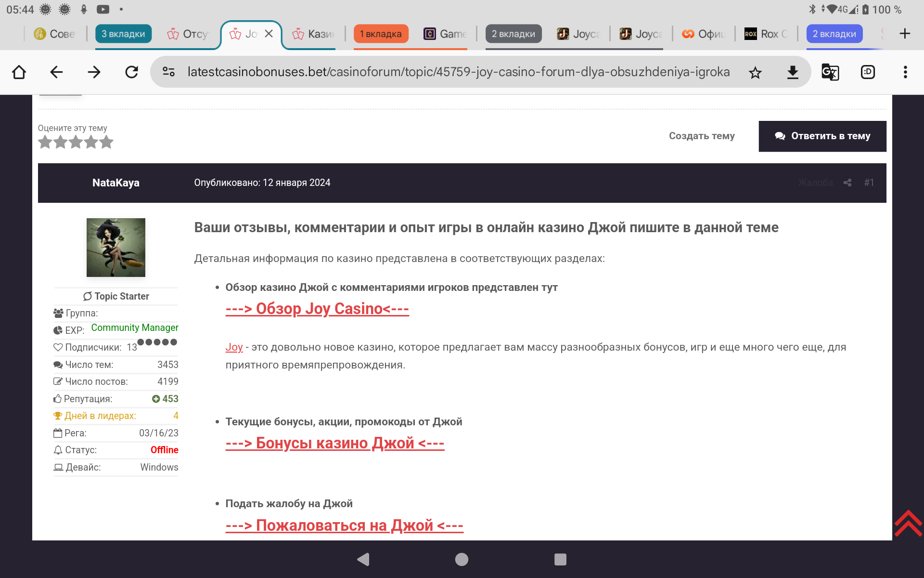
Task: Rate topic with the fifth star
Action: point(106,142)
